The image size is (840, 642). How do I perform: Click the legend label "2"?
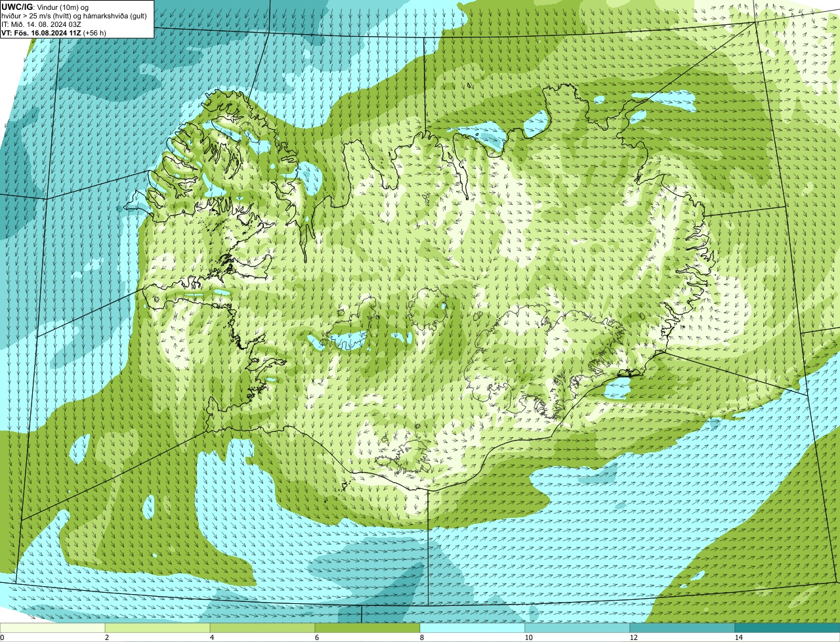106,637
